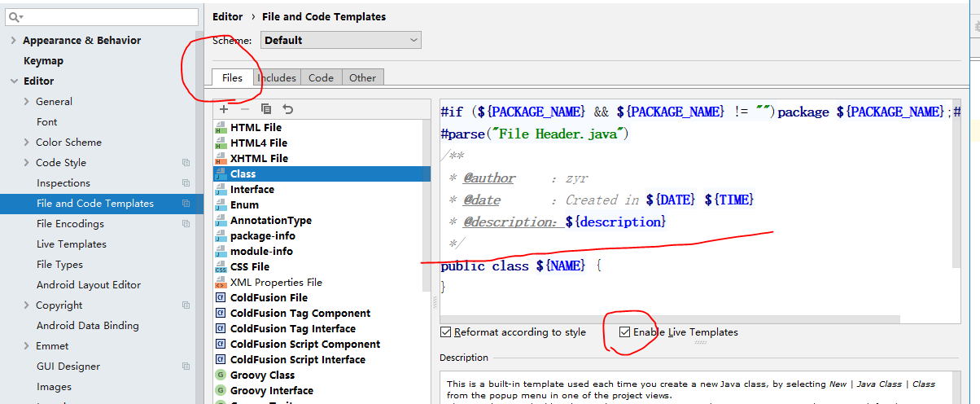980x404 pixels.
Task: Open Keymap settings
Action: pyautogui.click(x=43, y=61)
